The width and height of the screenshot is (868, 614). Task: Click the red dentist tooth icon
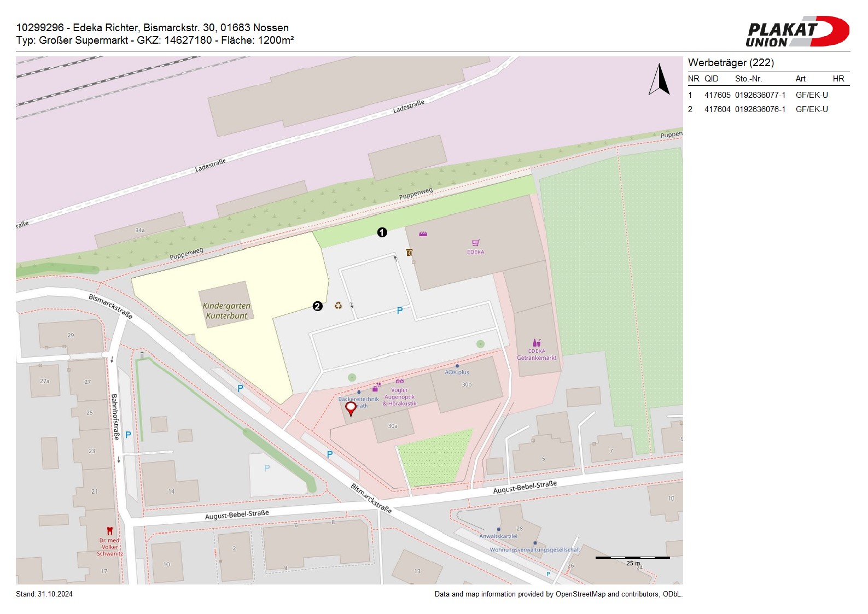pyautogui.click(x=109, y=531)
